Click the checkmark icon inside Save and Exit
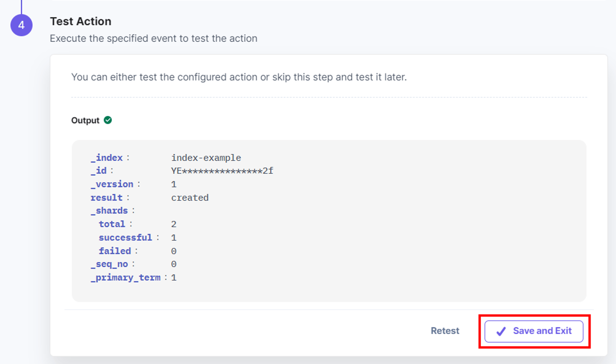Viewport: 616px width, 364px height. point(501,331)
